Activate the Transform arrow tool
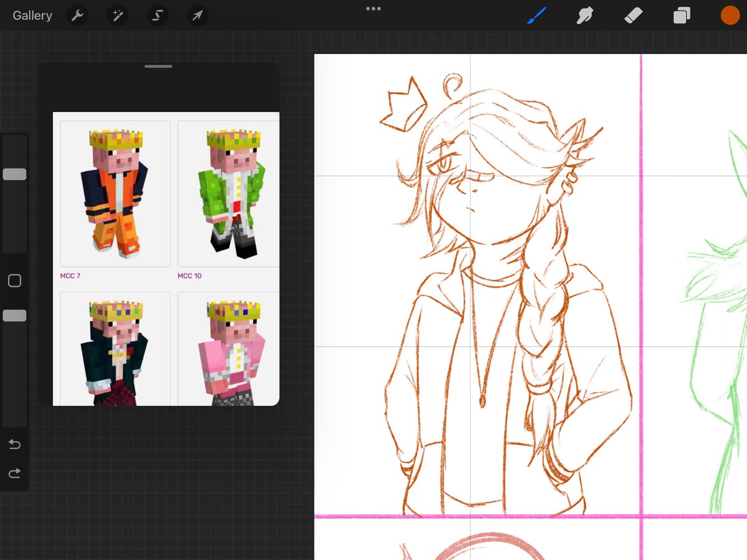 click(x=197, y=16)
